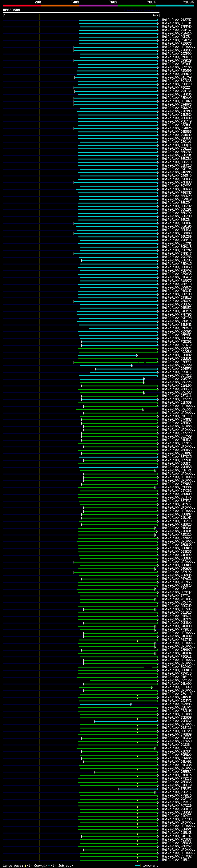Click the UniRef100_A3C7T9 label
Screen dimensions: 197x868
pos(176,122)
